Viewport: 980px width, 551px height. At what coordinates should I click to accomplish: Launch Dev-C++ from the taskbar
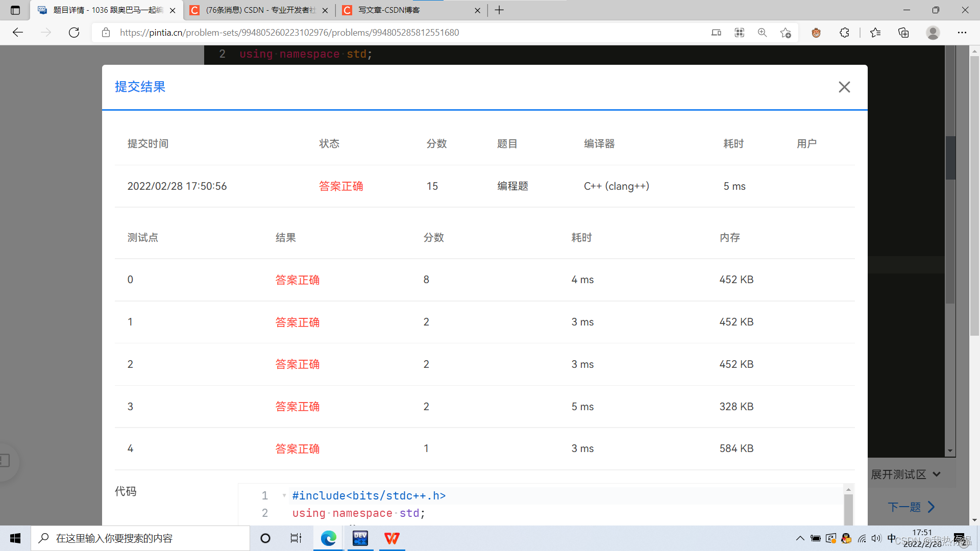coord(360,538)
